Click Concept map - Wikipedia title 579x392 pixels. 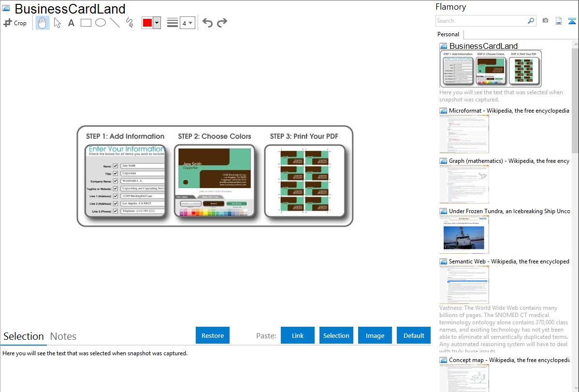tap(509, 360)
